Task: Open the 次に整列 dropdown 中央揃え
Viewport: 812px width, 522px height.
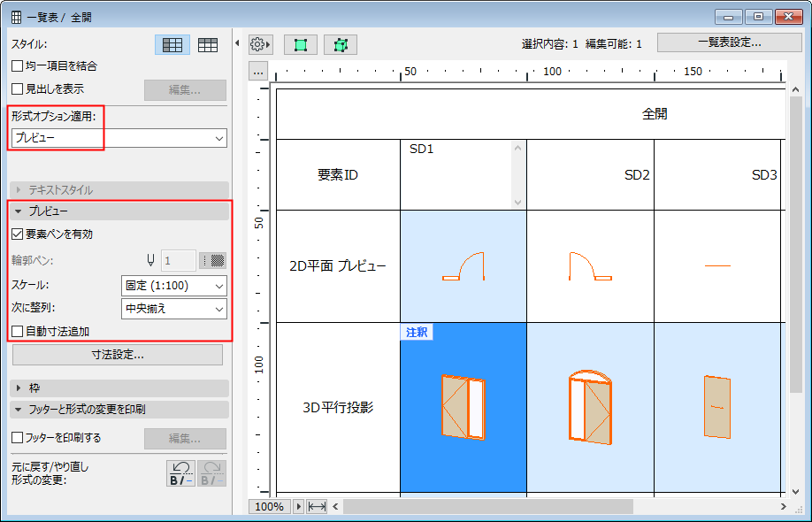Action: click(173, 309)
